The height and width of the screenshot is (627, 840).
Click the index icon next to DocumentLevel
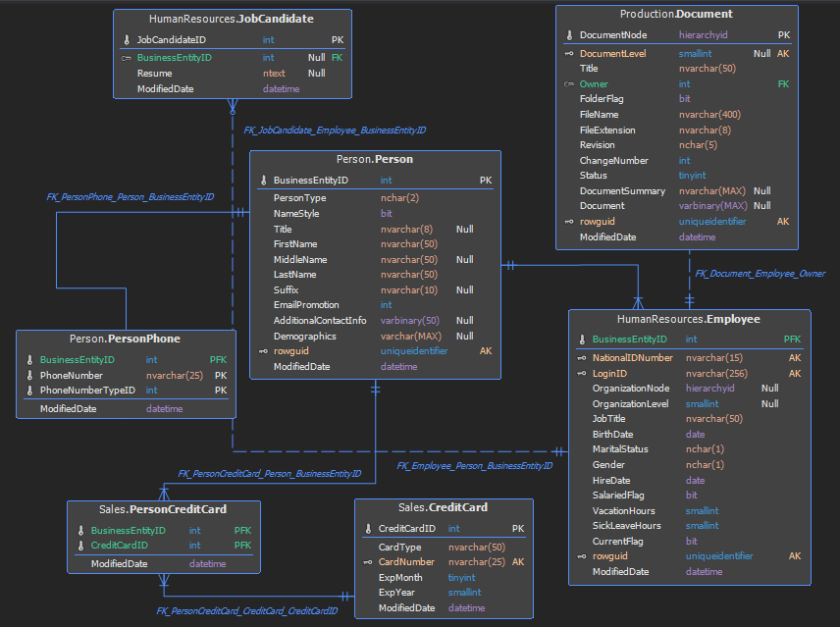569,54
